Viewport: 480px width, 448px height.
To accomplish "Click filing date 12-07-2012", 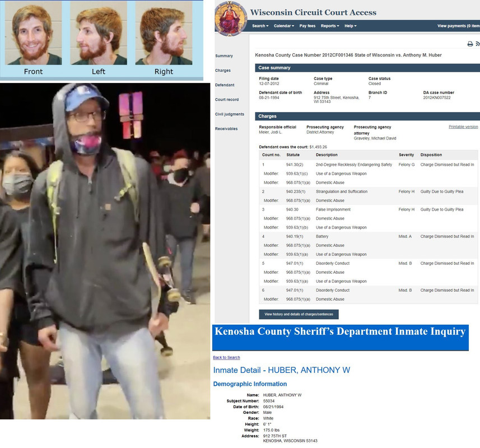I will (x=269, y=84).
